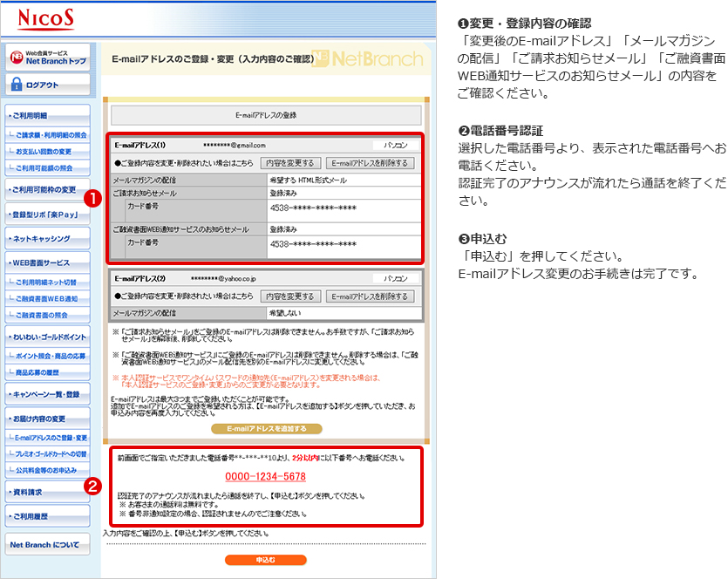Open ポイント照会・商品の応募 link
This screenshot has width=728, height=579.
coord(51,356)
